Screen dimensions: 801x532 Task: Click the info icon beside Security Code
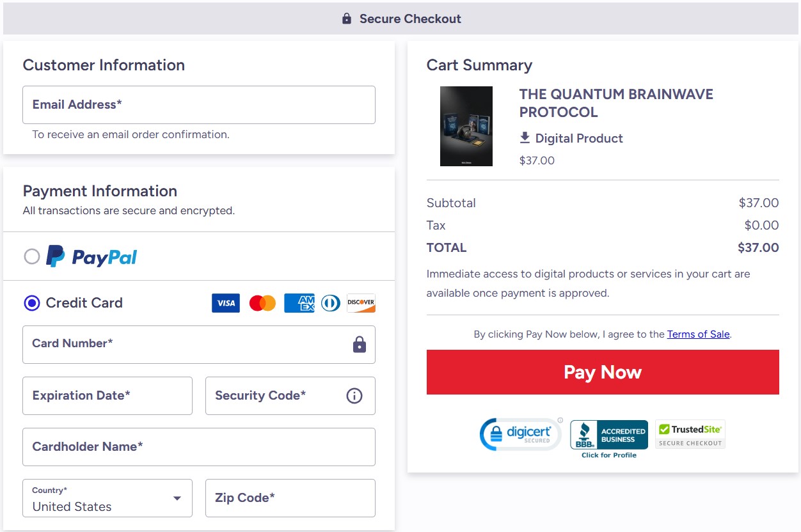pos(354,396)
